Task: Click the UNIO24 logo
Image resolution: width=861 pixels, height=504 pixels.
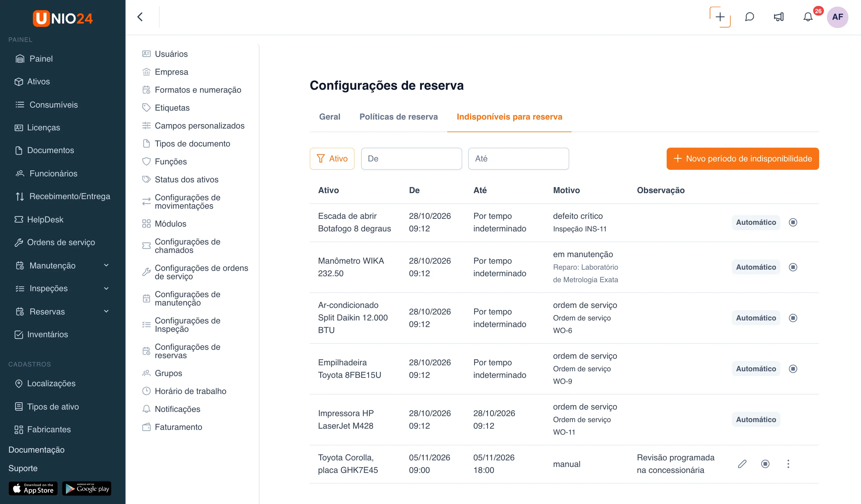Action: [x=63, y=18]
